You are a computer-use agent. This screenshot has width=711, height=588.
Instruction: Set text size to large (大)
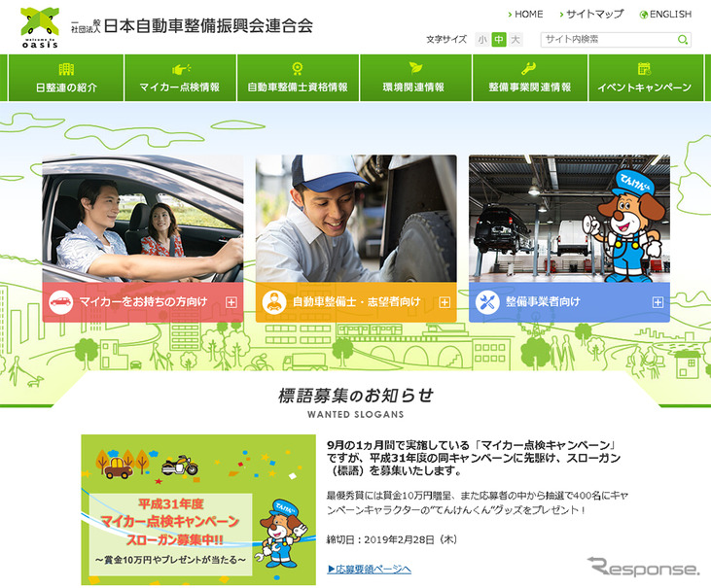[x=515, y=40]
